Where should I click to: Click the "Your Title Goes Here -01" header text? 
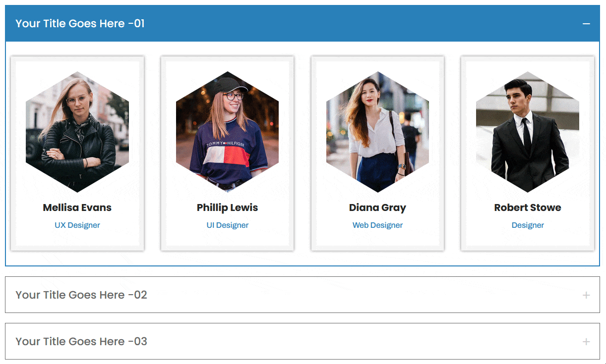tap(79, 23)
